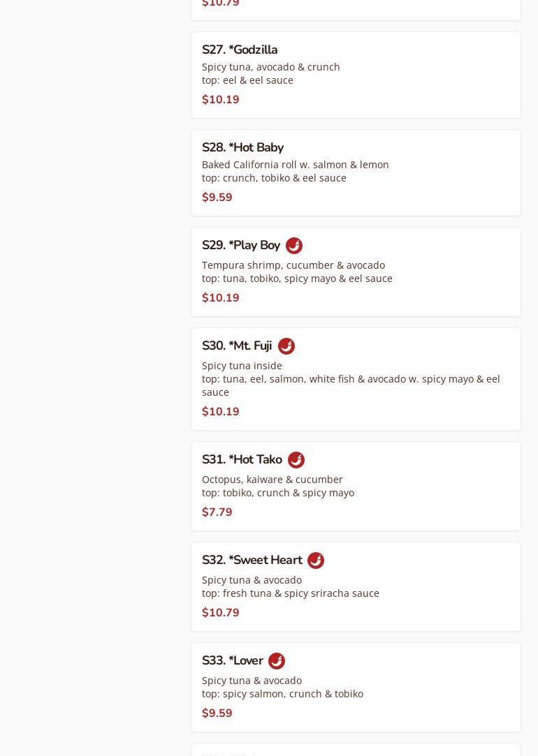
Task: Click the $9.59 price for Hot Baby
Action: pos(217,198)
